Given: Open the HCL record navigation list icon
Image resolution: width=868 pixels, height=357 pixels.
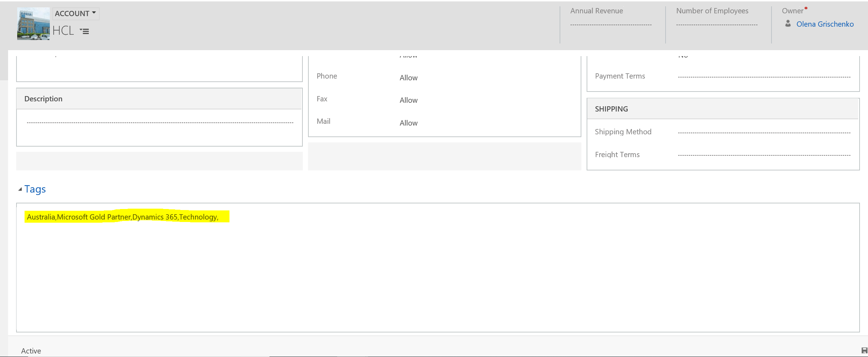Looking at the screenshot, I should point(84,31).
